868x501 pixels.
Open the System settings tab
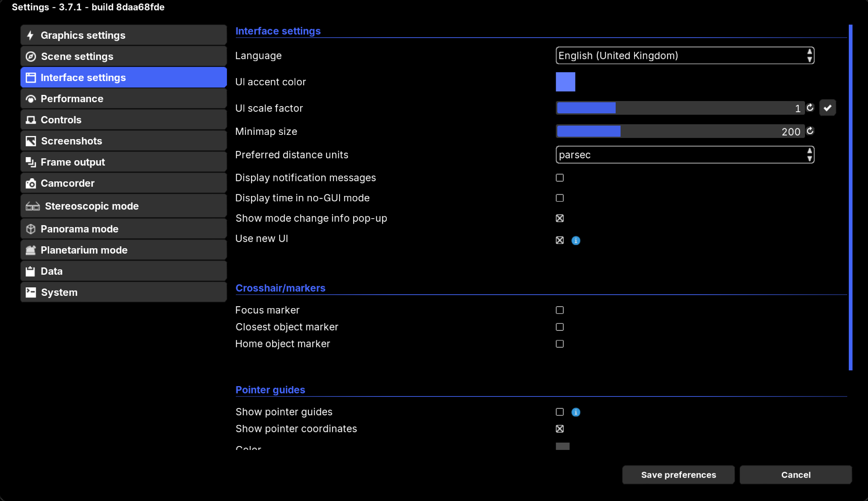pos(124,292)
